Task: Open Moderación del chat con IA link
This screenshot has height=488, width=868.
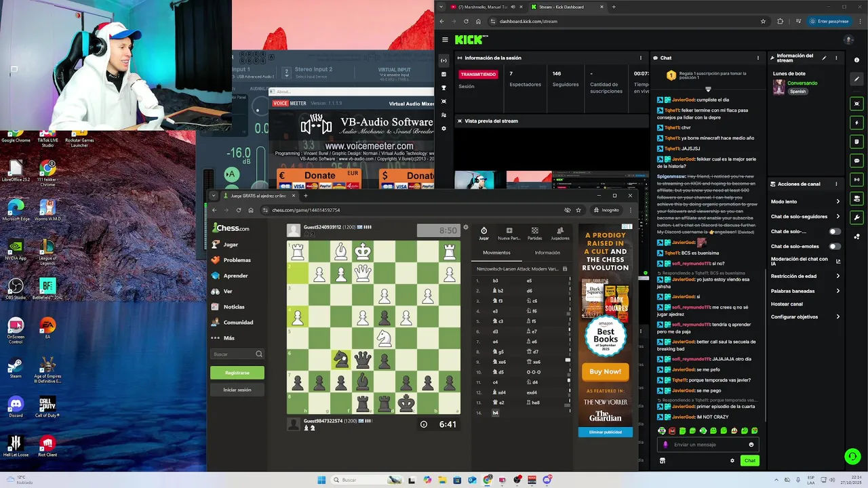Action: click(x=805, y=261)
